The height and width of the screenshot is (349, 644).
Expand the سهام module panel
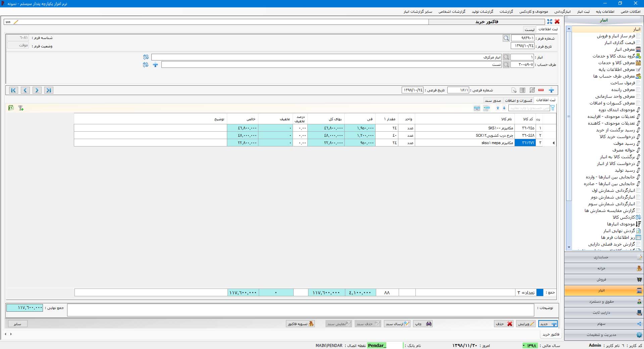pyautogui.click(x=604, y=324)
